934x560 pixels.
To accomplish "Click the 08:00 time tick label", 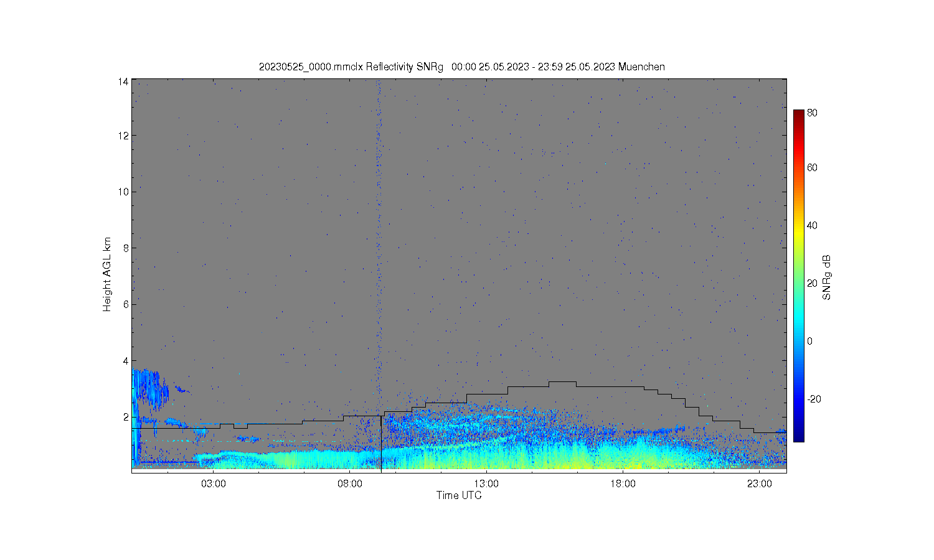I will [x=350, y=483].
